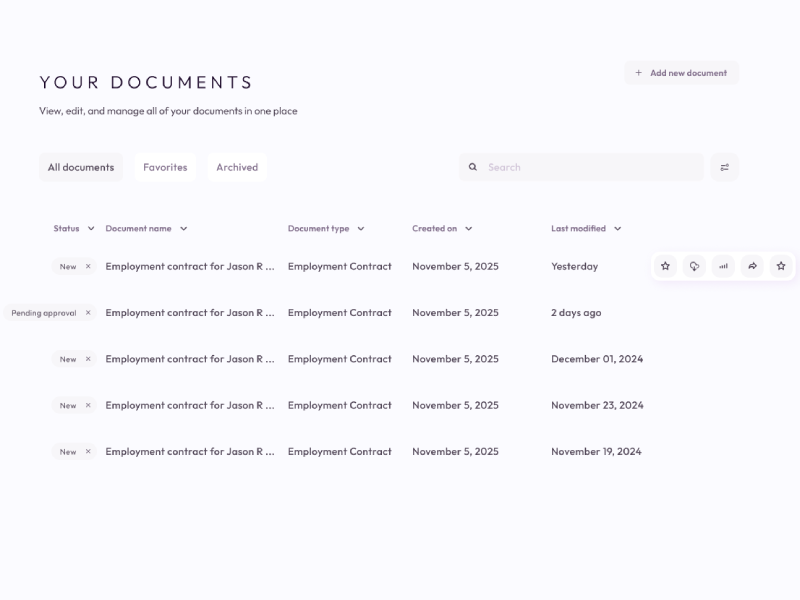Click November 5, 2025 in the Yesterday row
The height and width of the screenshot is (600, 800).
pos(455,266)
